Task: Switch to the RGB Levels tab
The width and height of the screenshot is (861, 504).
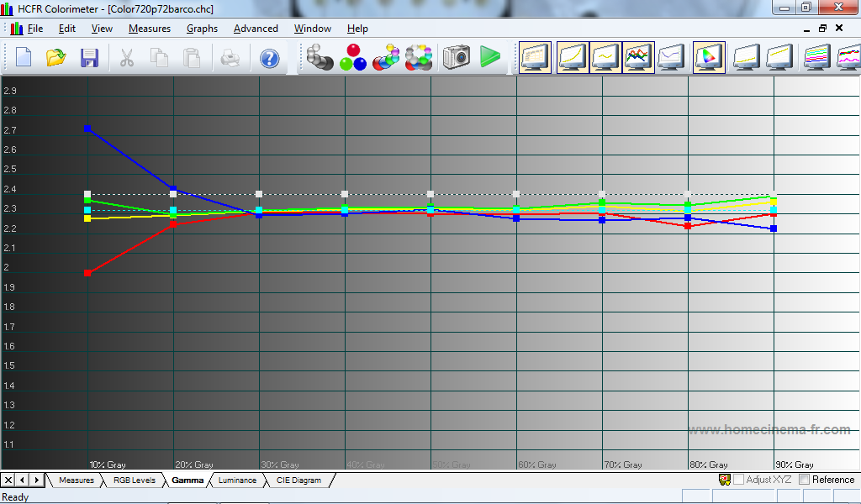Action: tap(135, 480)
